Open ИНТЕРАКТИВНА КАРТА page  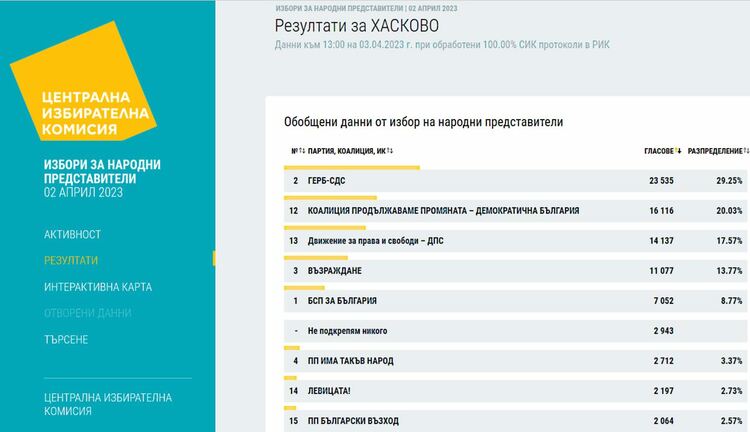click(x=98, y=287)
